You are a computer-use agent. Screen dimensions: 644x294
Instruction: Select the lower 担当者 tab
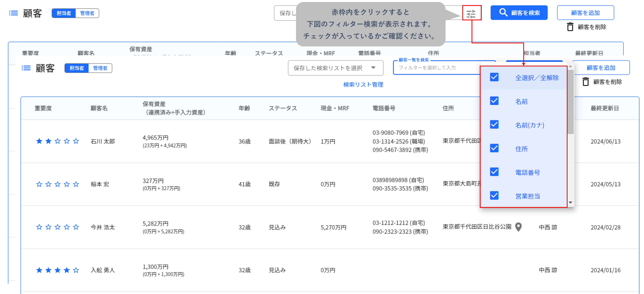[x=76, y=68]
